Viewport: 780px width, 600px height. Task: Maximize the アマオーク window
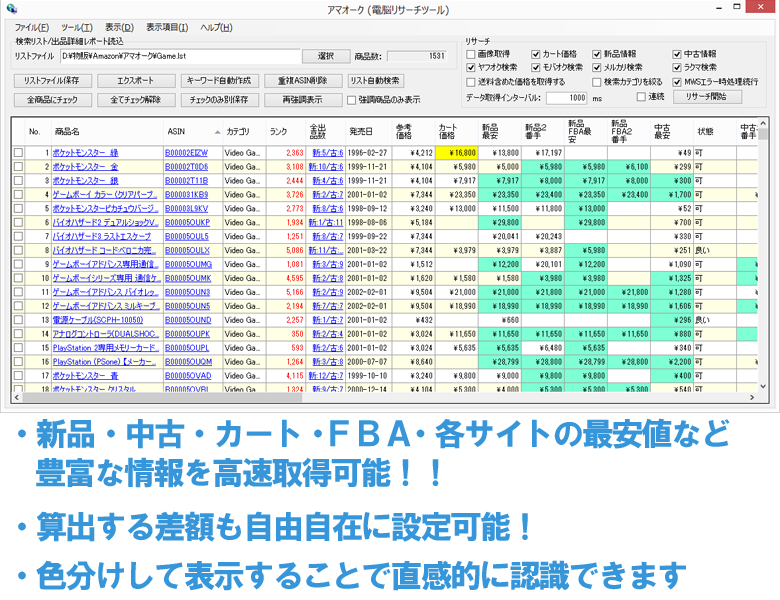(737, 7)
